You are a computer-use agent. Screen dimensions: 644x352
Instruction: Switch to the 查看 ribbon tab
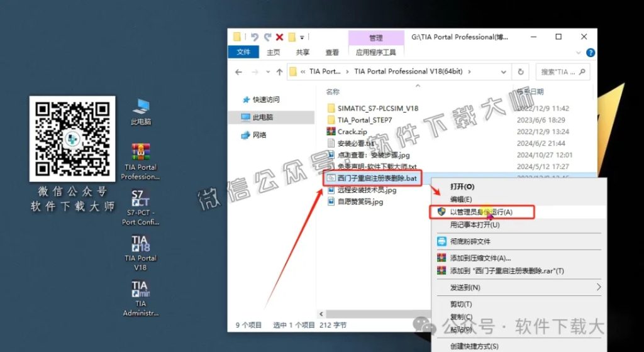(332, 53)
